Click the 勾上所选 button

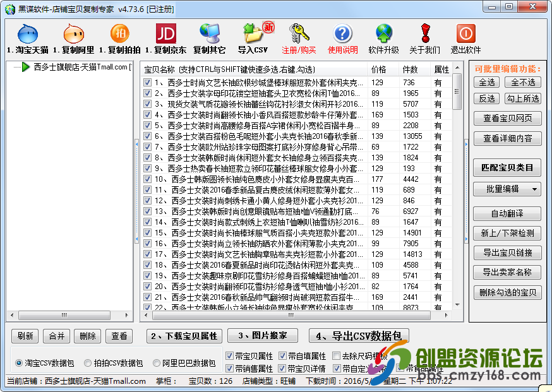click(523, 98)
